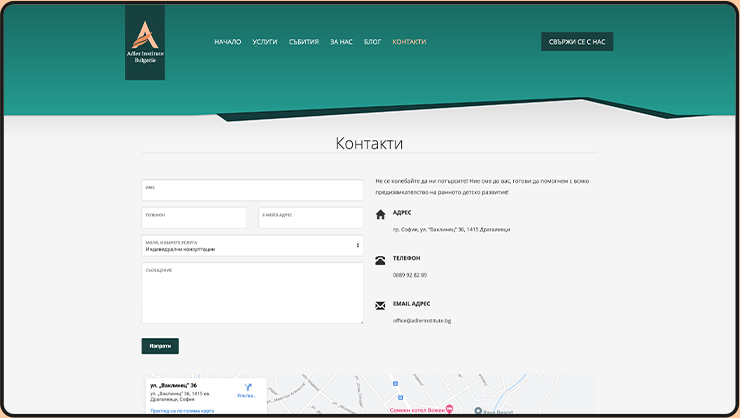View larger map link
This screenshot has height=418, width=740.
182,410
